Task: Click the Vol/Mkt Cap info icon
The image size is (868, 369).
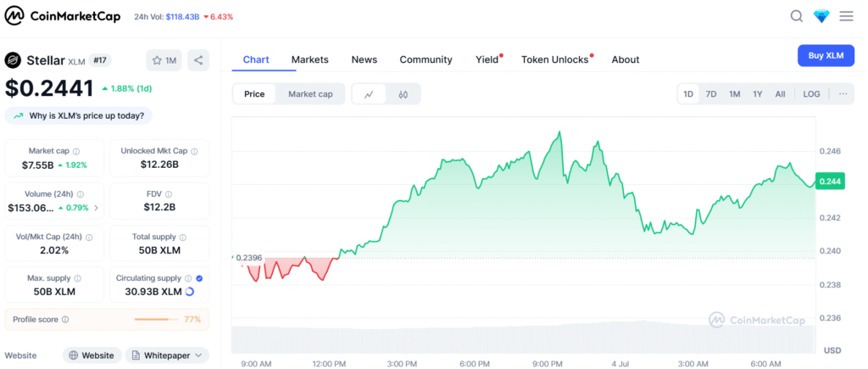Action: [x=89, y=238]
